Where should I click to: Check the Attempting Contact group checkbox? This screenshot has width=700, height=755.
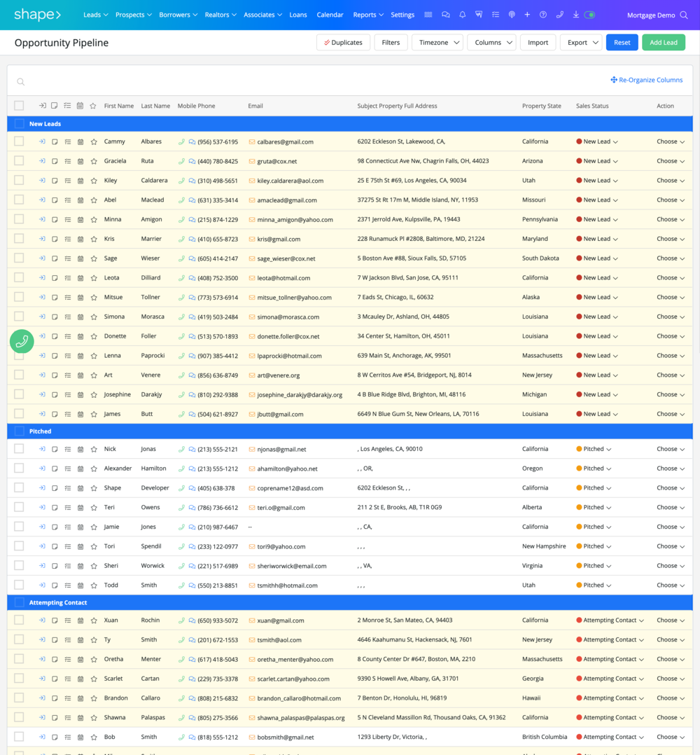pos(19,603)
